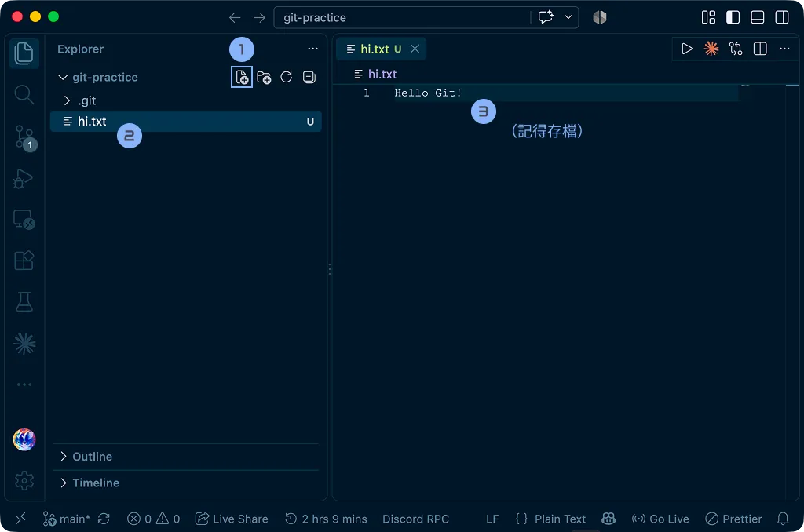
Task: Open the Remote Explorer view
Action: (x=24, y=220)
